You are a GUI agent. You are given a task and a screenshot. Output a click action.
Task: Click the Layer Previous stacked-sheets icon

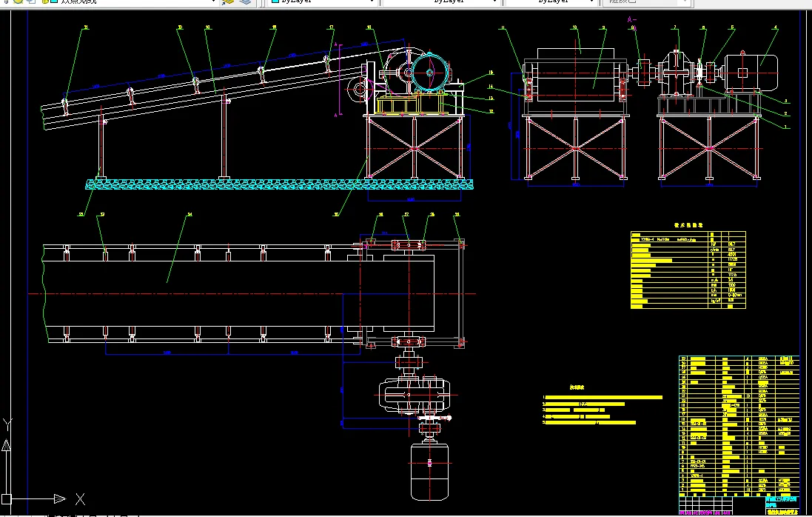point(246,1)
